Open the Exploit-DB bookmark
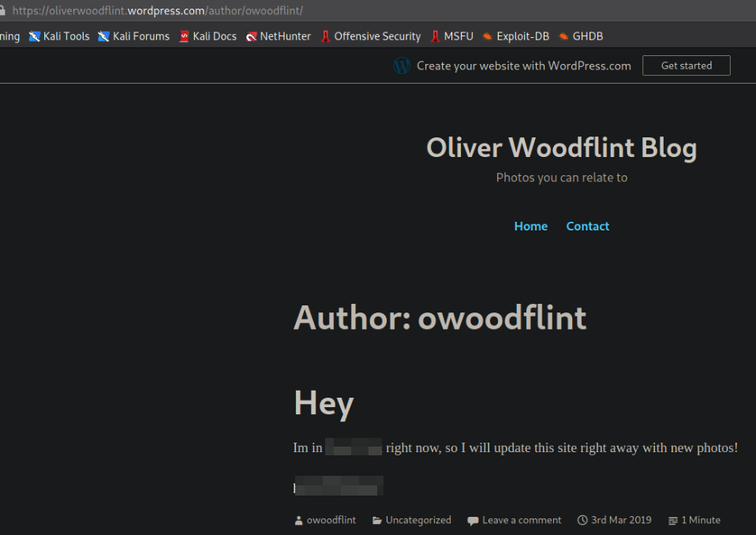The height and width of the screenshot is (535, 756). tap(516, 36)
